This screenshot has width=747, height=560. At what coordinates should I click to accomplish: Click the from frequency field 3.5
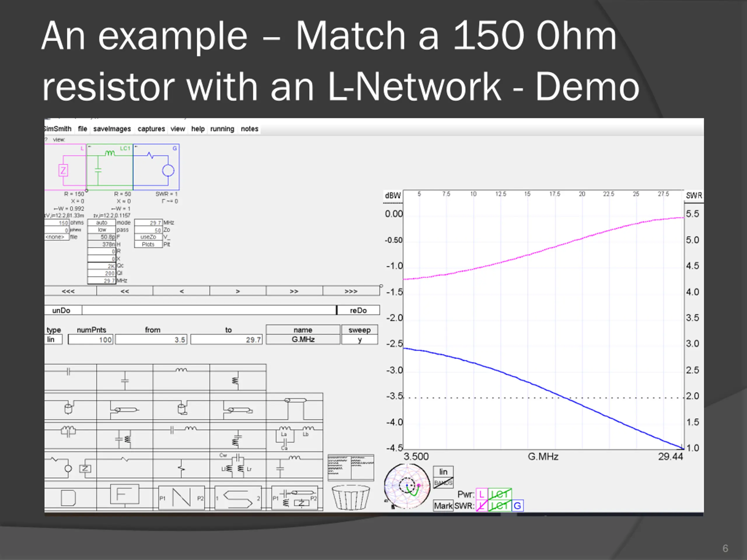(x=151, y=339)
